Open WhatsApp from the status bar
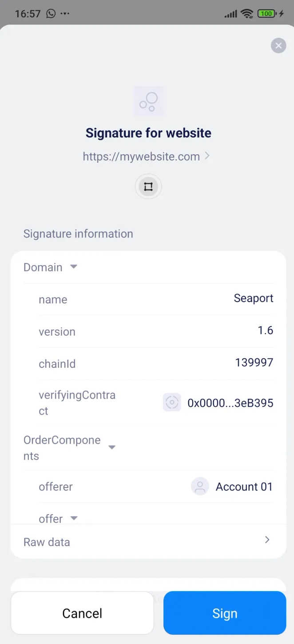 (50, 13)
